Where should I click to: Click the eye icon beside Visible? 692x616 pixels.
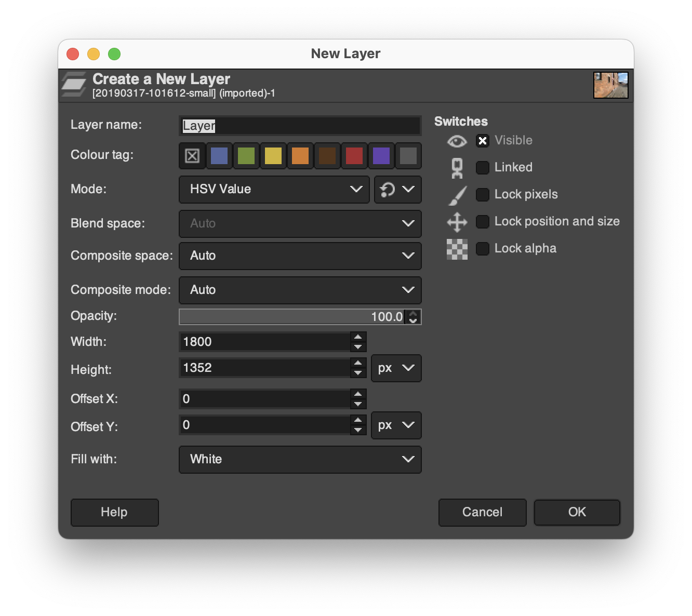tap(457, 141)
